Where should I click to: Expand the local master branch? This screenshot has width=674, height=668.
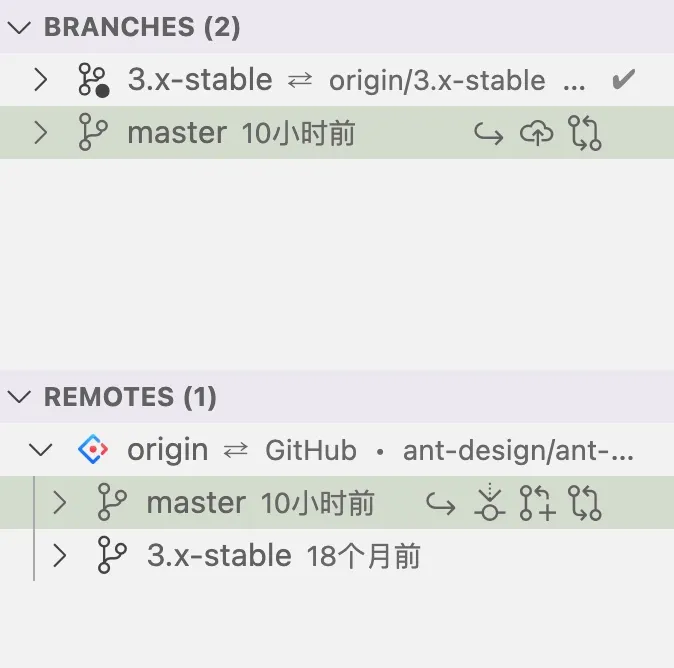pyautogui.click(x=40, y=133)
